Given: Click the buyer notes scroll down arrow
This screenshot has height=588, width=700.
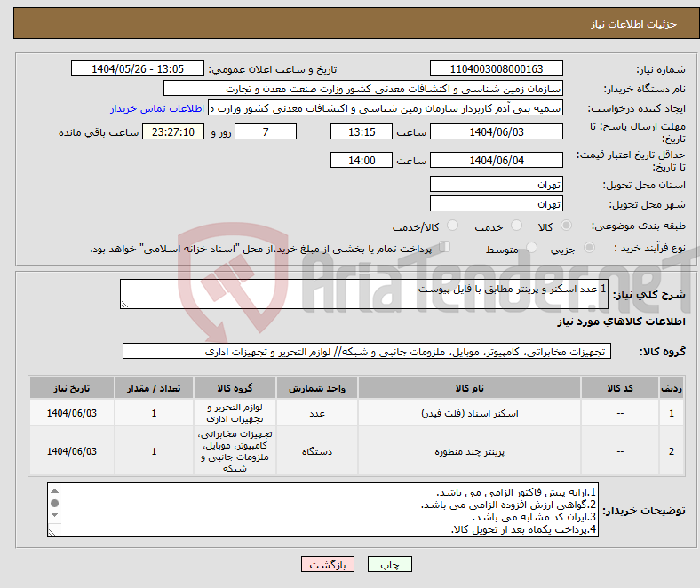Looking at the screenshot, I should (x=54, y=515).
